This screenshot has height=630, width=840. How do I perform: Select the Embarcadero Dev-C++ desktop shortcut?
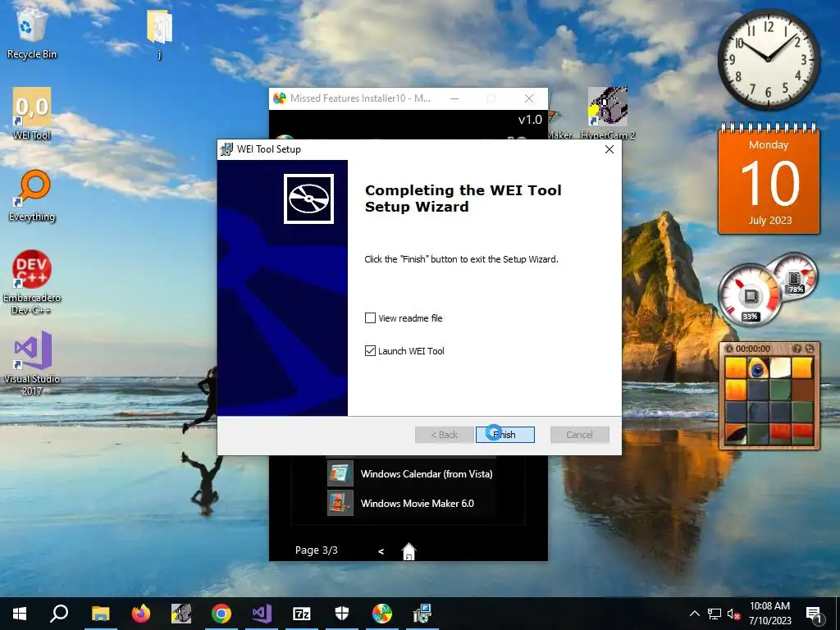coord(32,282)
